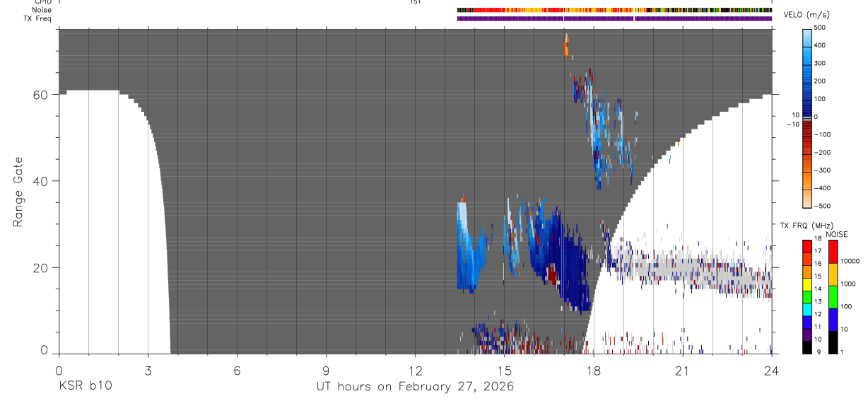This screenshot has height=401, width=868.
Task: Click the red 18 MHz TX frequency swatch
Action: [807, 245]
